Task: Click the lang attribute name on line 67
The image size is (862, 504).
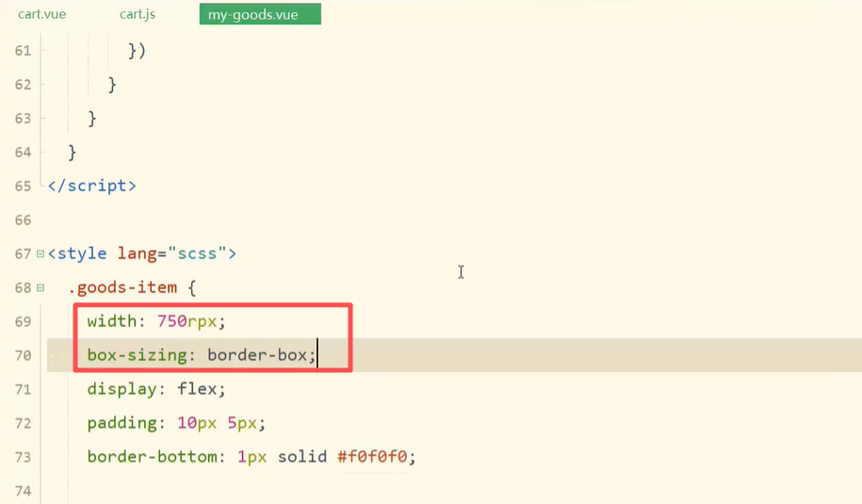Action: point(137,253)
